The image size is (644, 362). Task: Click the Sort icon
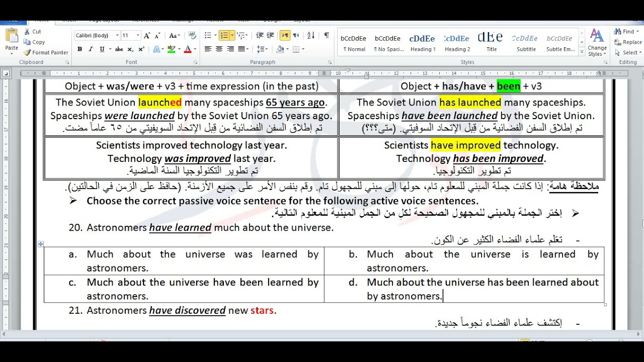pyautogui.click(x=311, y=36)
